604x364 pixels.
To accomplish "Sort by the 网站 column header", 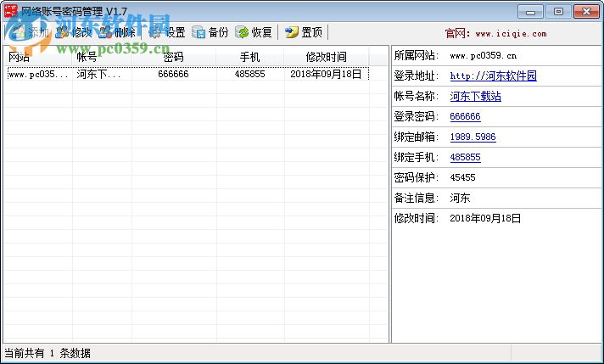I will pos(37,57).
